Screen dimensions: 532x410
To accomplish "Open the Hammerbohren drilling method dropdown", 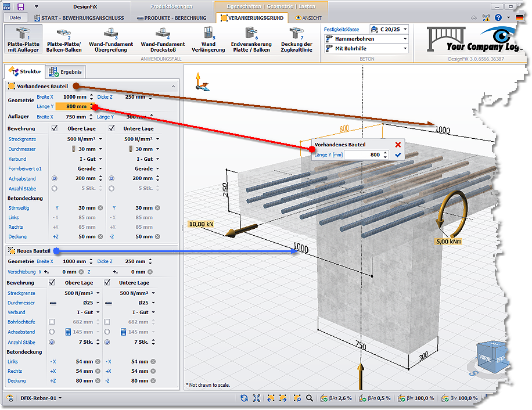I will point(366,39).
